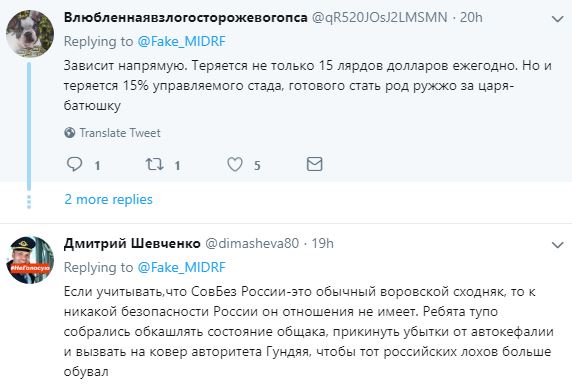This screenshot has height=389, width=572.
Task: Open the Влюбленнаявзлогосторожевогопса display name
Action: (186, 18)
